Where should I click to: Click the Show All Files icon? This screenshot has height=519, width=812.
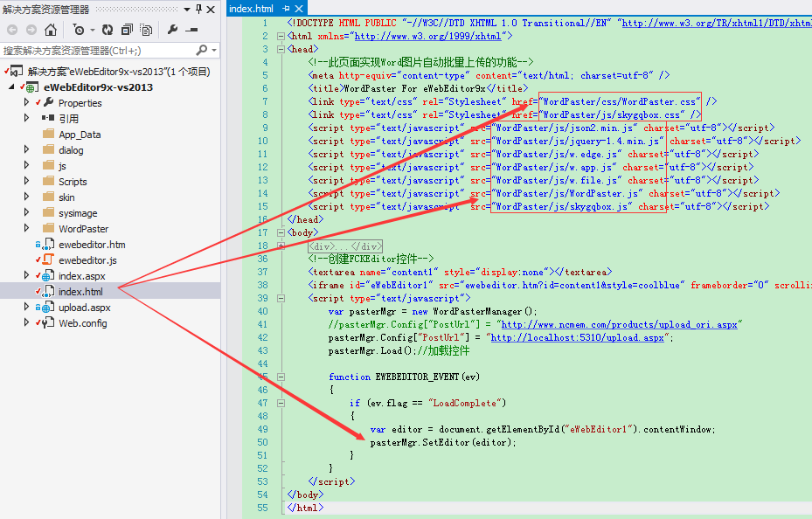tap(147, 30)
